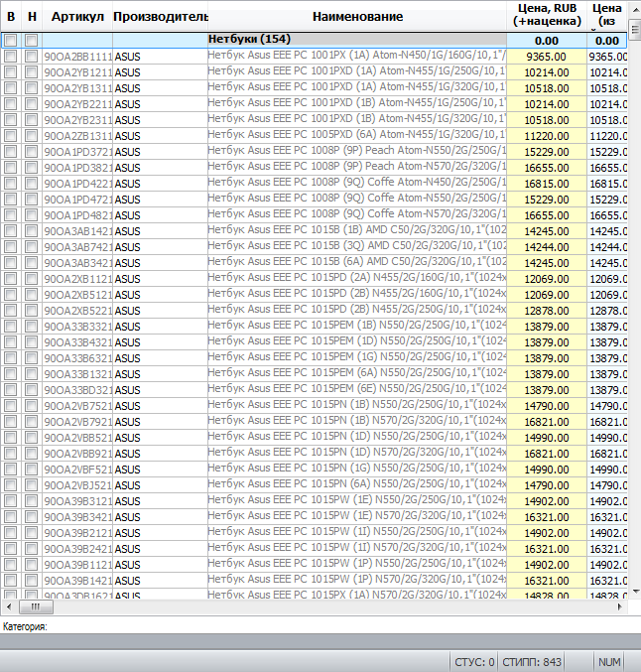Select the В checkbox for 90OA33BD321
The height and width of the screenshot is (672, 641).
[11, 389]
